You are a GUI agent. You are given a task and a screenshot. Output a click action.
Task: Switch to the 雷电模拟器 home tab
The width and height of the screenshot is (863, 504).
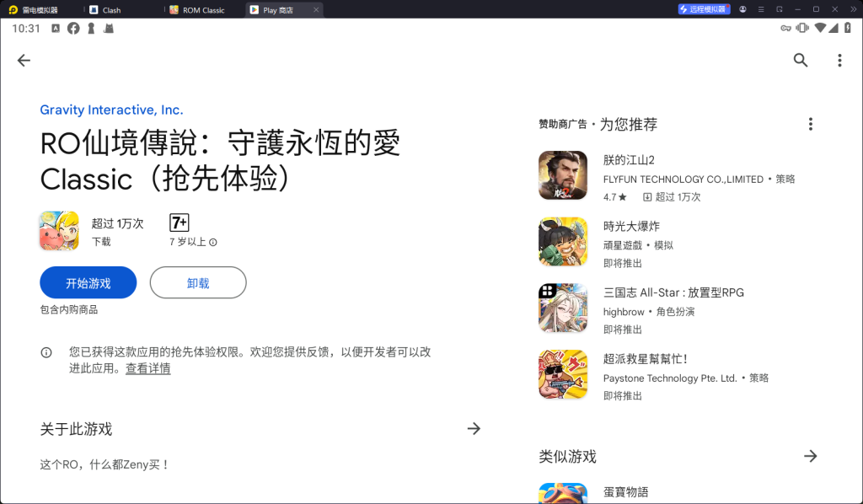[34, 10]
